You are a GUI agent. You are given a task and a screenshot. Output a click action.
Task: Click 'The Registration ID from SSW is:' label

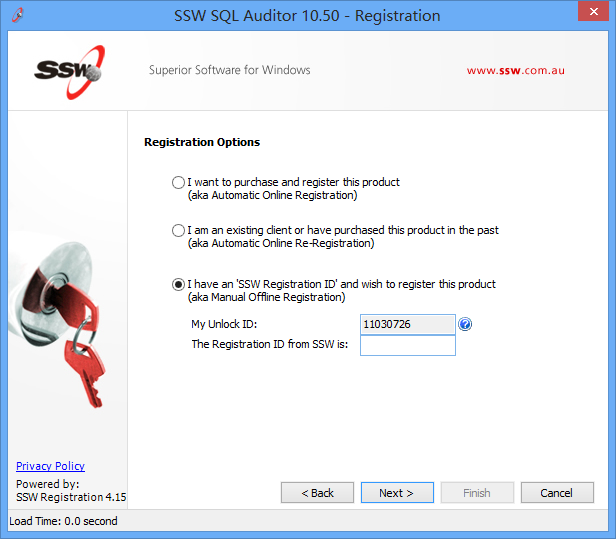(x=270, y=345)
